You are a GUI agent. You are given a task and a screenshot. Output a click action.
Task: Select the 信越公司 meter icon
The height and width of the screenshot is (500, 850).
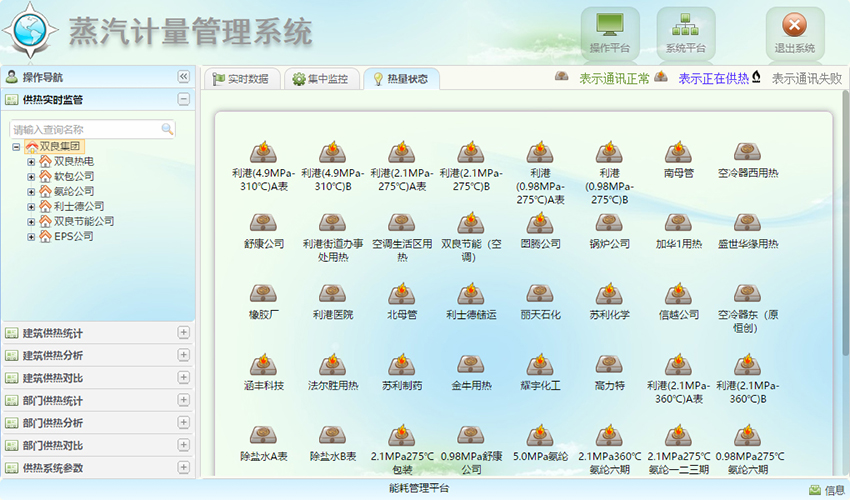[678, 294]
